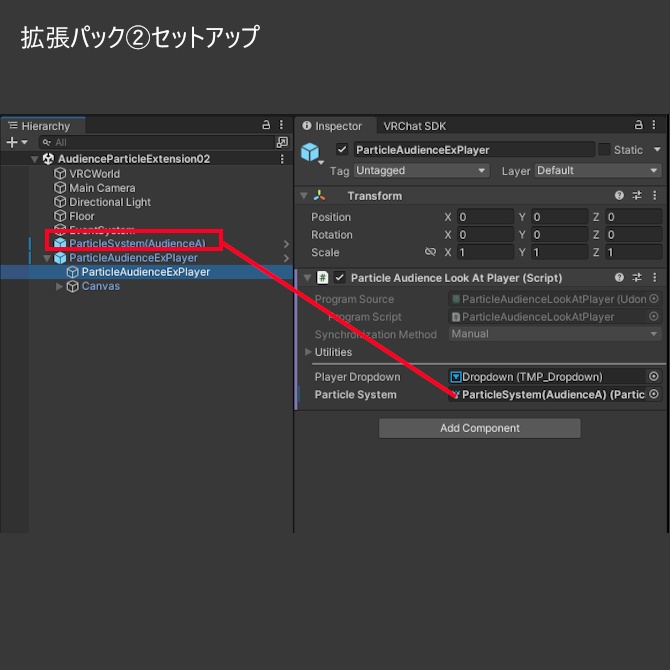Click the Position Z field
The width and height of the screenshot is (670, 670).
point(634,217)
